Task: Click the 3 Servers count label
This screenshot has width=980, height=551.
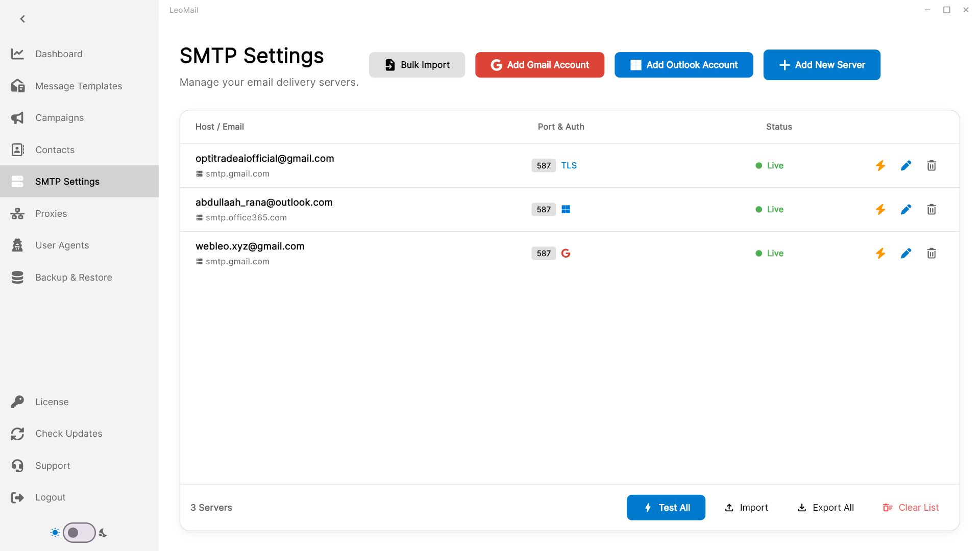Action: 211,508
